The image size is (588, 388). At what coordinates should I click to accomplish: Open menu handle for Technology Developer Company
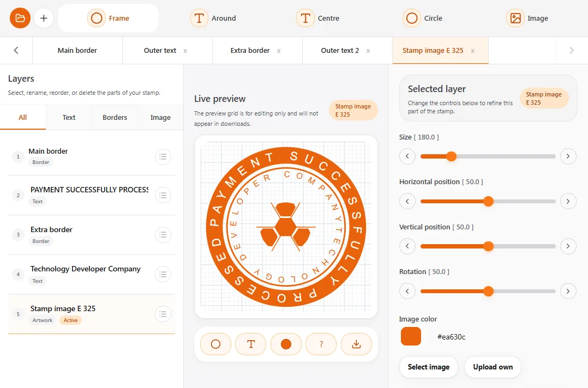click(163, 274)
